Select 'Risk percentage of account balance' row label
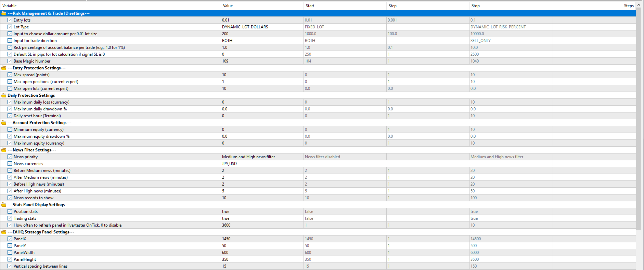The height and width of the screenshot is (270, 644). [x=69, y=48]
